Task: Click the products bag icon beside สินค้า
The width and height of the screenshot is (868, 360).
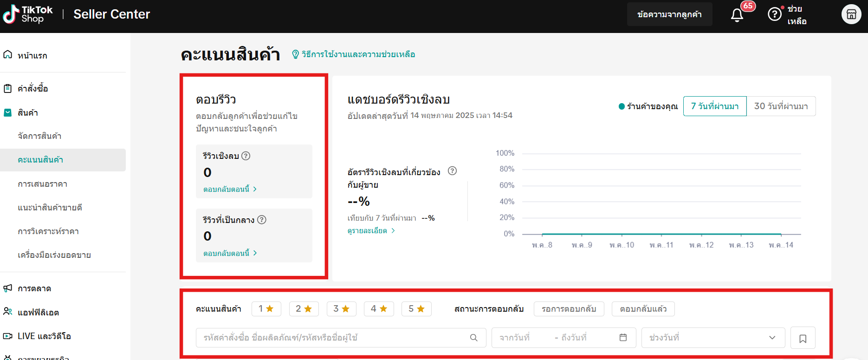Action: [x=8, y=112]
